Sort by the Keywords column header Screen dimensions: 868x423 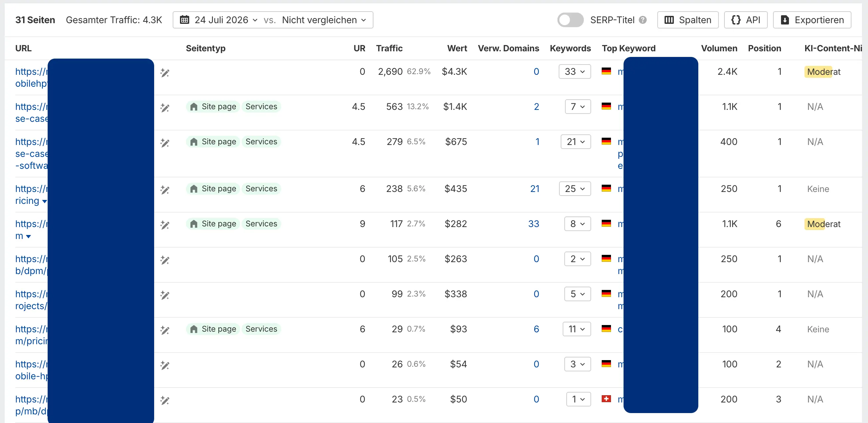click(x=570, y=48)
